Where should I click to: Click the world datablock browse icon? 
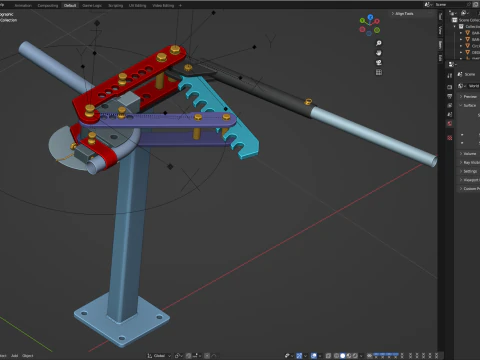pyautogui.click(x=461, y=86)
